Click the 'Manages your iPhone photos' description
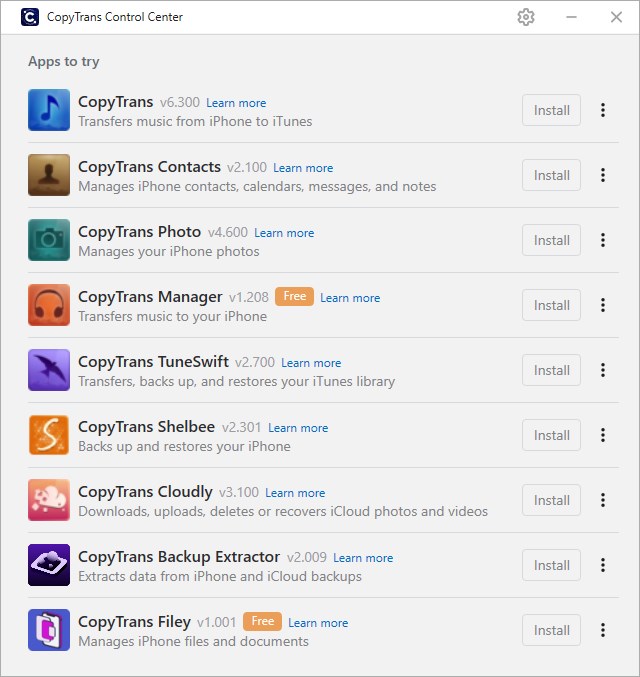This screenshot has width=640, height=677. click(169, 251)
